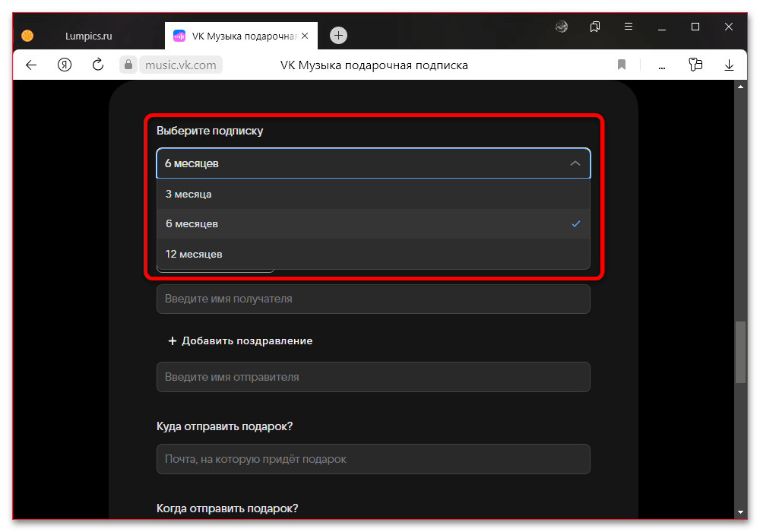The image size is (760, 532).
Task: Choose the 3 месяца option
Action: tap(373, 194)
